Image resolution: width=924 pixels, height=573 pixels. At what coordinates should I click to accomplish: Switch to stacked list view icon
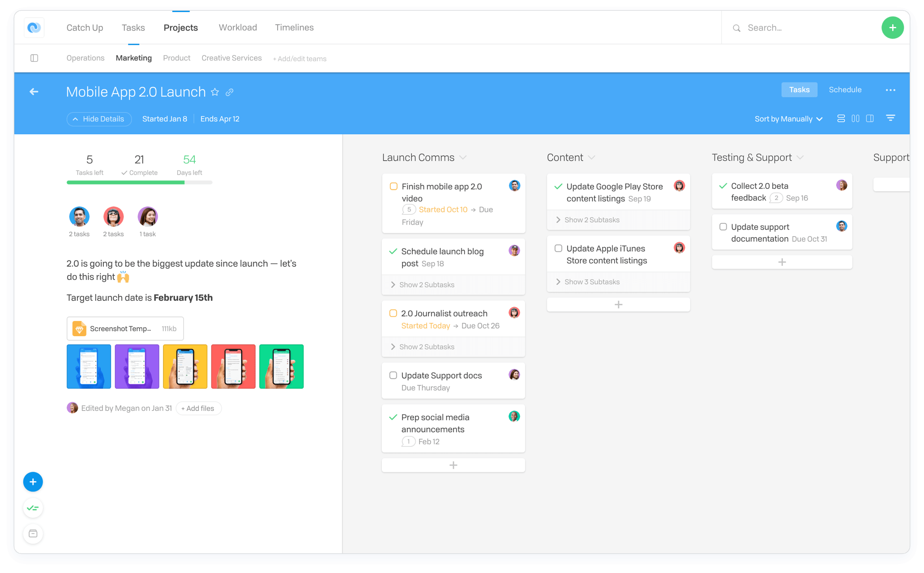(841, 119)
